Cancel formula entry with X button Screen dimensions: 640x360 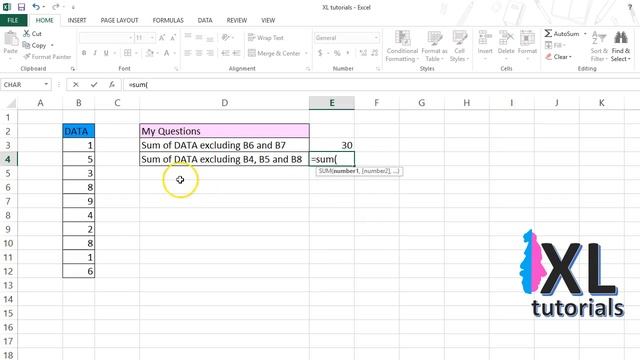(x=76, y=84)
